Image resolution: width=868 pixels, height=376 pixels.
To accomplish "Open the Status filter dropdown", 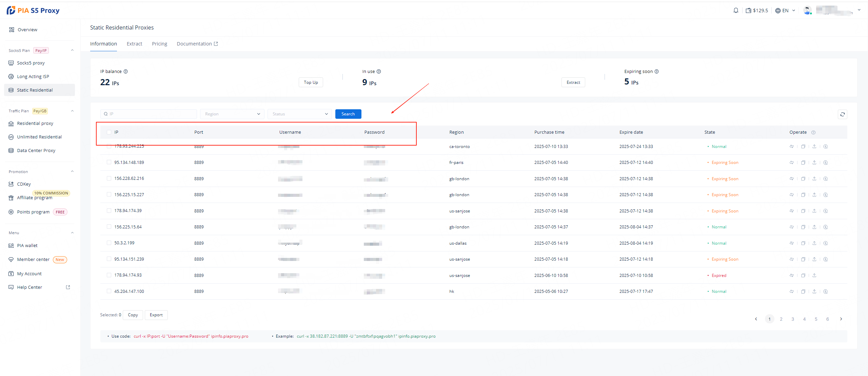I will (300, 114).
